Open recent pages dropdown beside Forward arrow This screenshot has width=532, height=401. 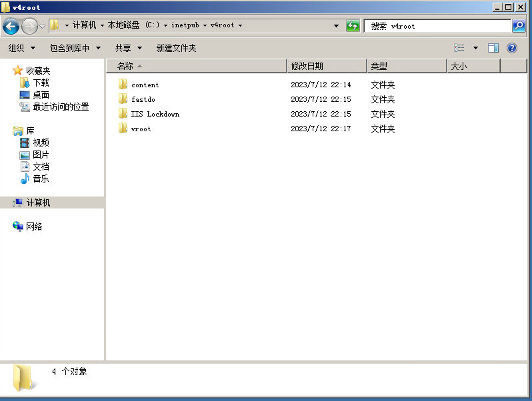pyautogui.click(x=43, y=26)
